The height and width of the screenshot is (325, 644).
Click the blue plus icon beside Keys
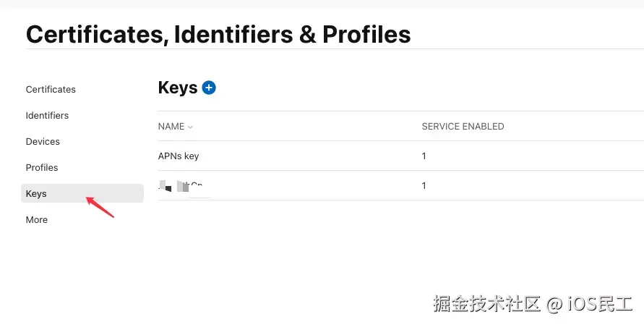coord(209,88)
